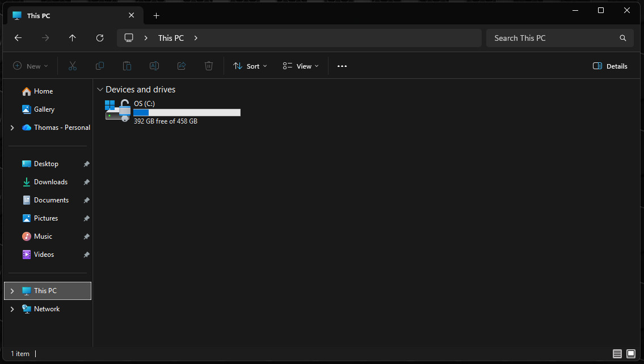
Task: Click the '392 GB free of 458 GB' text
Action: tap(166, 121)
